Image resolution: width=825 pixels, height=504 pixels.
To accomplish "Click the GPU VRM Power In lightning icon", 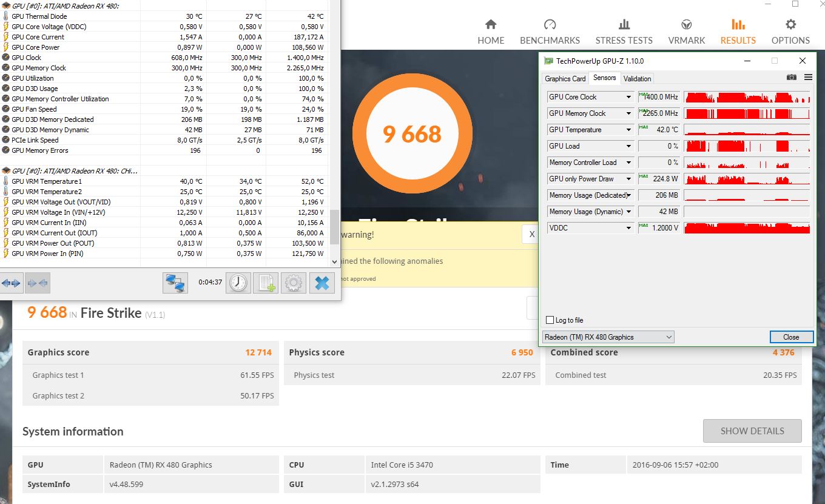I will [x=6, y=254].
